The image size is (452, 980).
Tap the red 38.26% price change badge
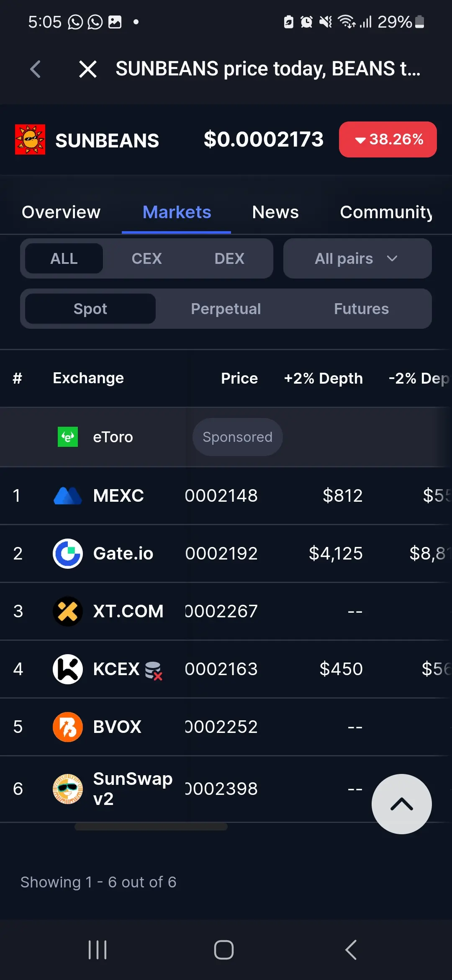(388, 139)
